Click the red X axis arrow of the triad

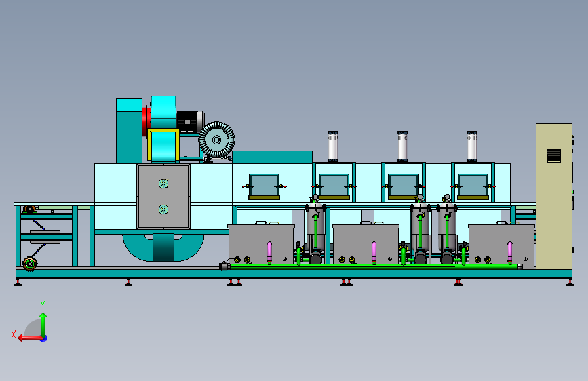coord(30,338)
